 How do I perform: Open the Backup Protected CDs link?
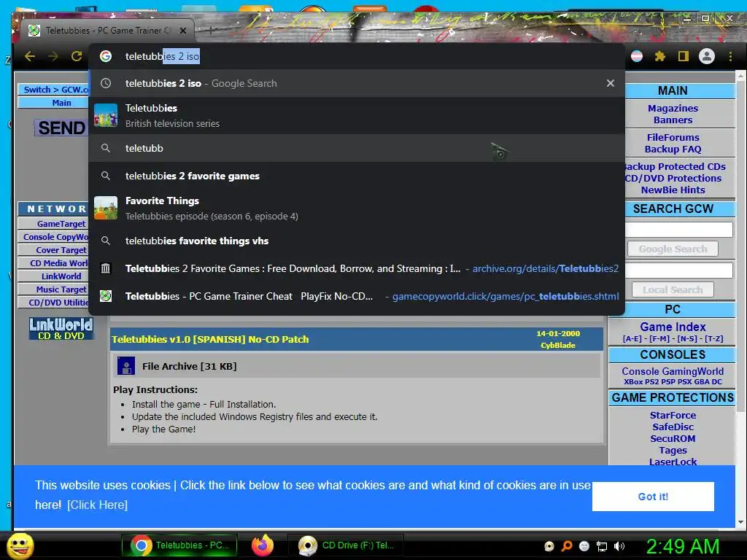675,166
